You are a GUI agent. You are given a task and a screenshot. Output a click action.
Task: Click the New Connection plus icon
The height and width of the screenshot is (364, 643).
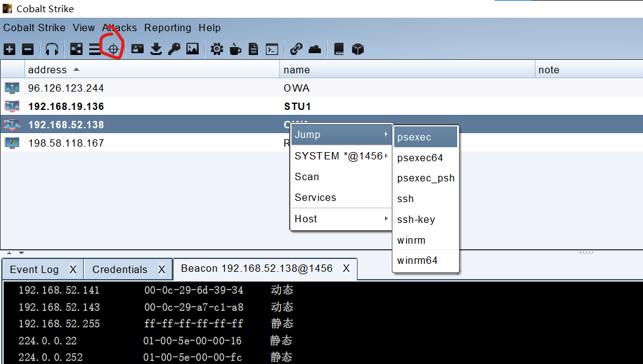pyautogui.click(x=9, y=49)
